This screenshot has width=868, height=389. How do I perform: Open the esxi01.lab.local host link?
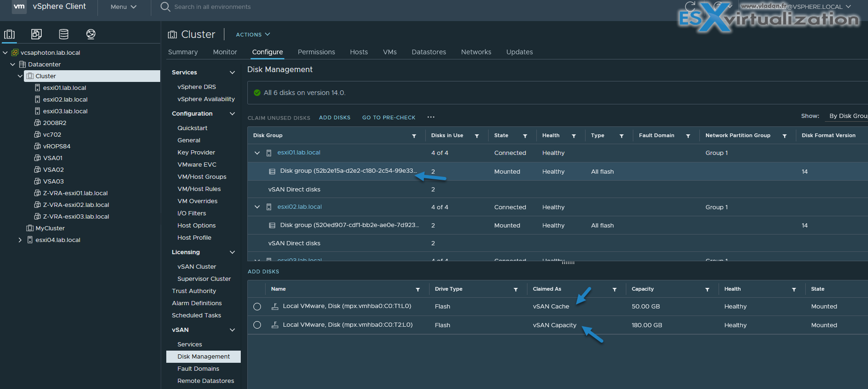299,153
